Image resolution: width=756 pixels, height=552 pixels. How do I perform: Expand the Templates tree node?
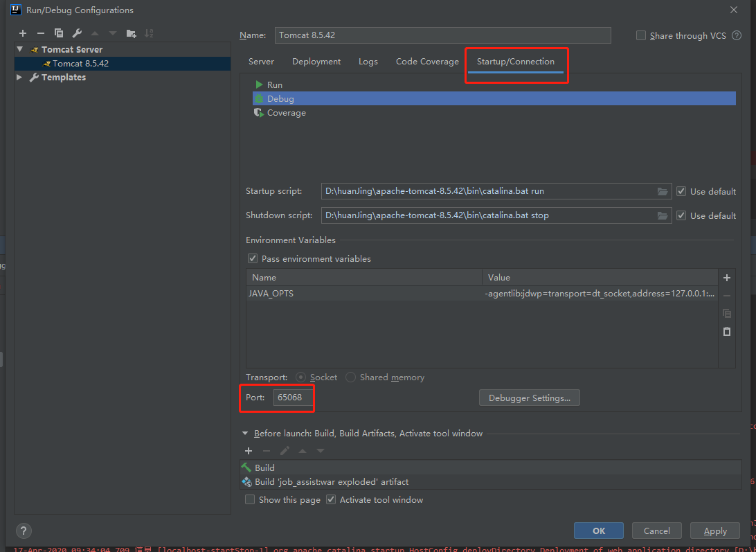(x=19, y=77)
